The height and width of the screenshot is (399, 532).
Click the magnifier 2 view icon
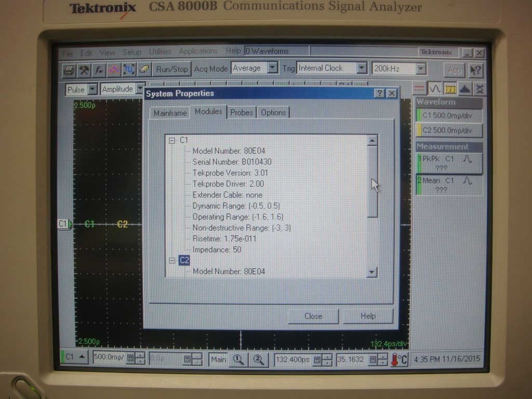pyautogui.click(x=259, y=360)
